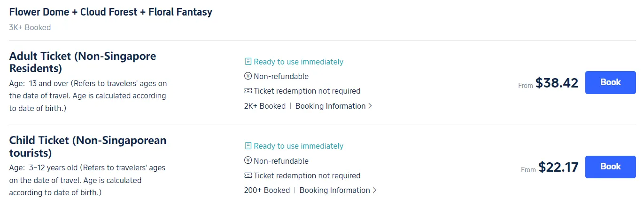Click the Adult Ticket ready-to-use document icon
This screenshot has height=207, width=644.
pos(248,62)
